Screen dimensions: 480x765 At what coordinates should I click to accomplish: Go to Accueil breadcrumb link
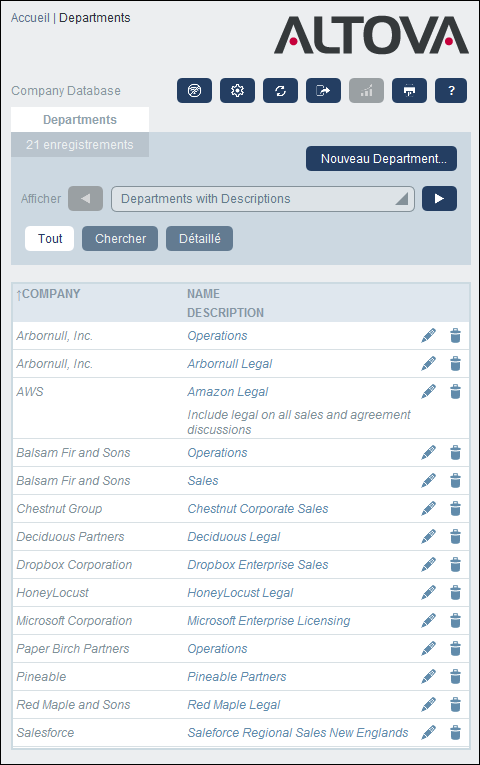30,18
